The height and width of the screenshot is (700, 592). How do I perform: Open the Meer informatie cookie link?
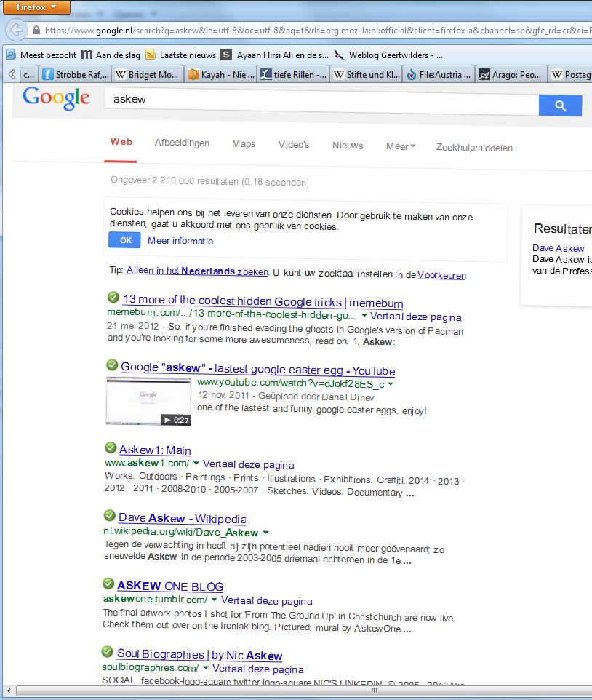coord(180,241)
